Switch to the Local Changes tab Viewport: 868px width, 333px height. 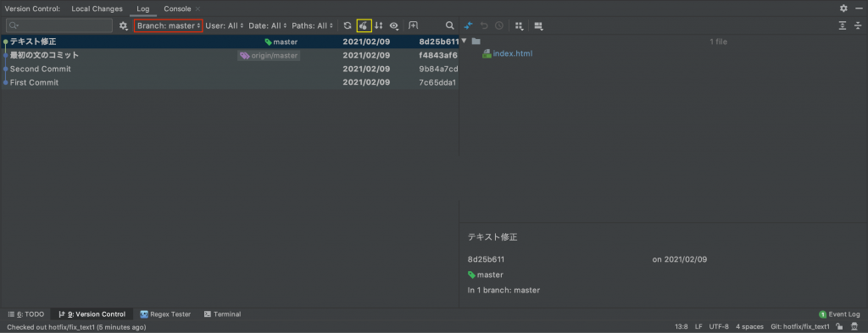click(x=97, y=8)
